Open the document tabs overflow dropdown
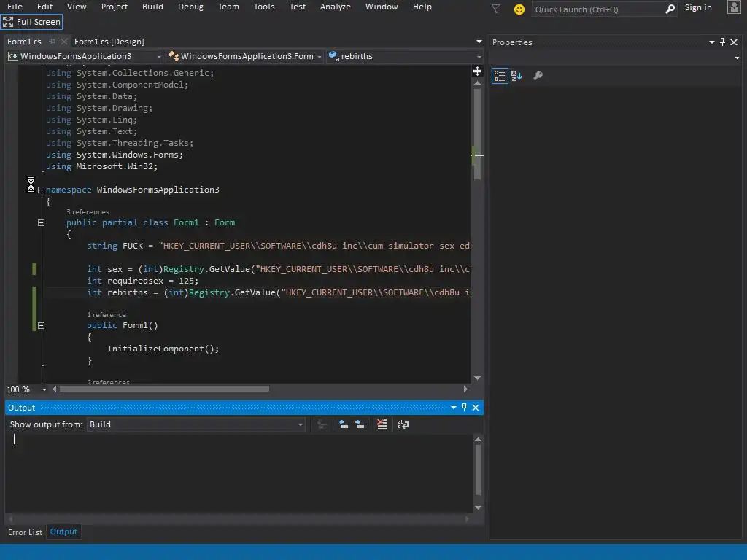 coord(479,42)
